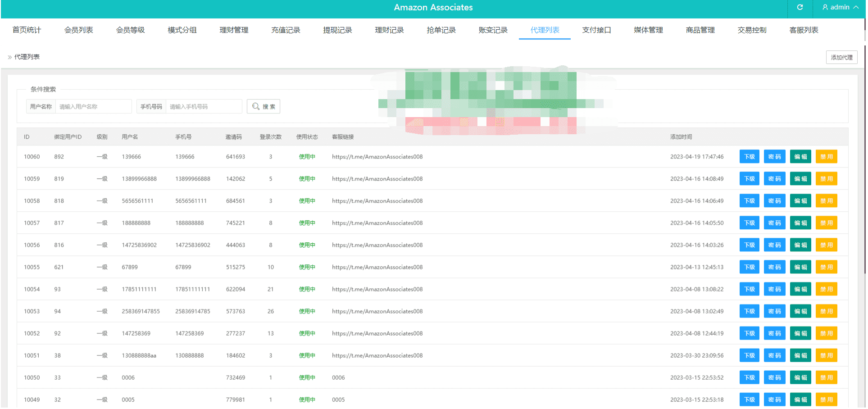This screenshot has width=868, height=409.
Task: Open the admin user dropdown
Action: point(840,7)
